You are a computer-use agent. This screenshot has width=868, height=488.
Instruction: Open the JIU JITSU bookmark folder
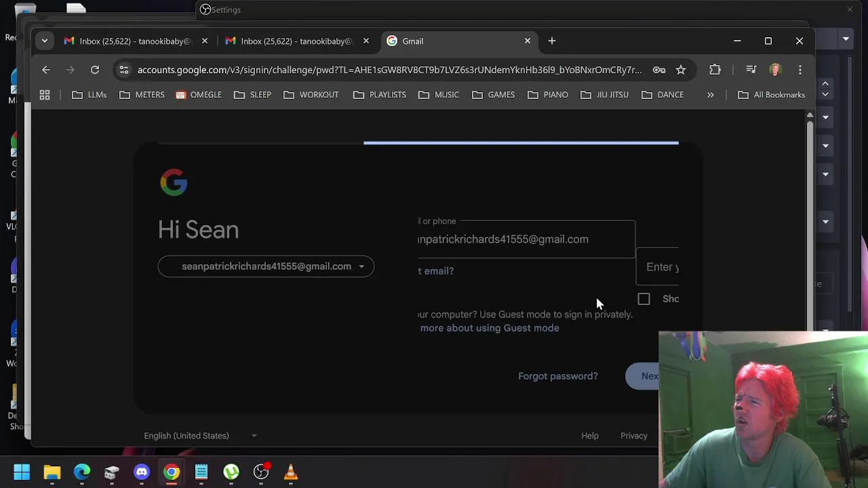(x=605, y=95)
